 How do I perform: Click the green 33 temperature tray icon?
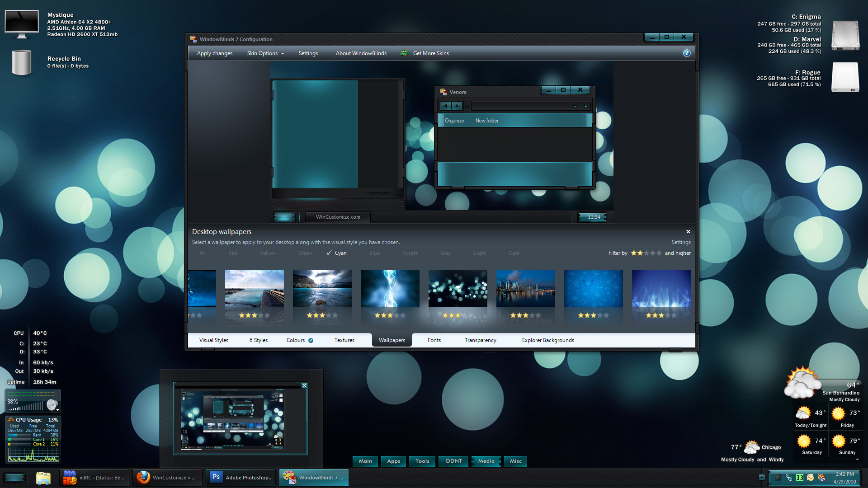(800, 478)
